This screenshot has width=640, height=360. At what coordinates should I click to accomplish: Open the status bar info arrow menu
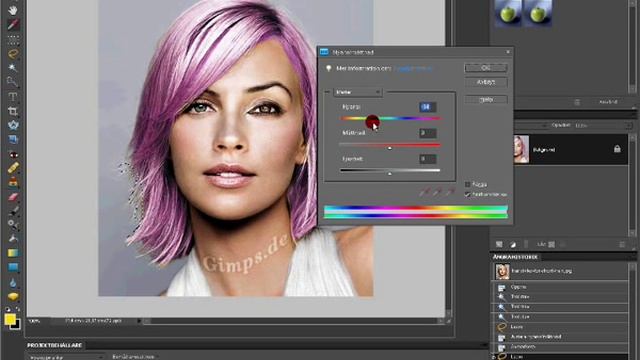tap(139, 321)
